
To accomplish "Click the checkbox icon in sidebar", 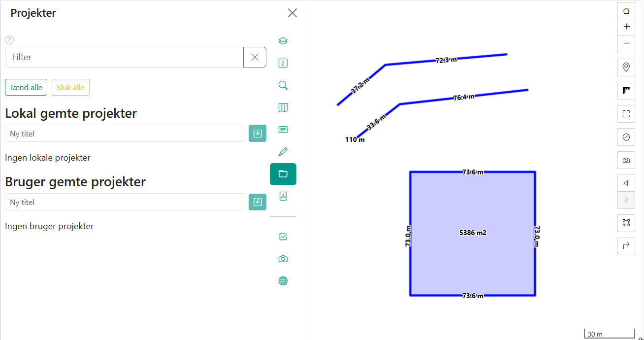I will coord(283,237).
